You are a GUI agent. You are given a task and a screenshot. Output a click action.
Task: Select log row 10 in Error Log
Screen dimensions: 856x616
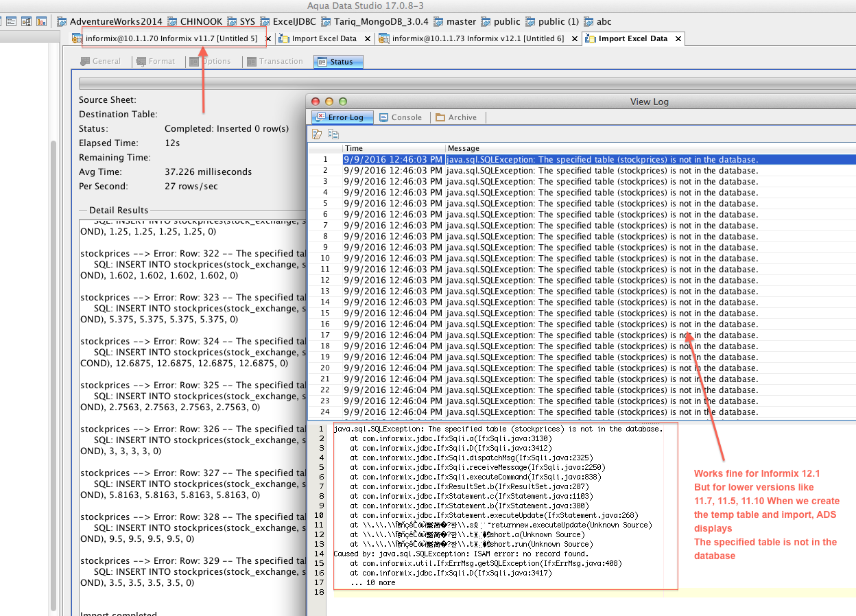point(582,259)
